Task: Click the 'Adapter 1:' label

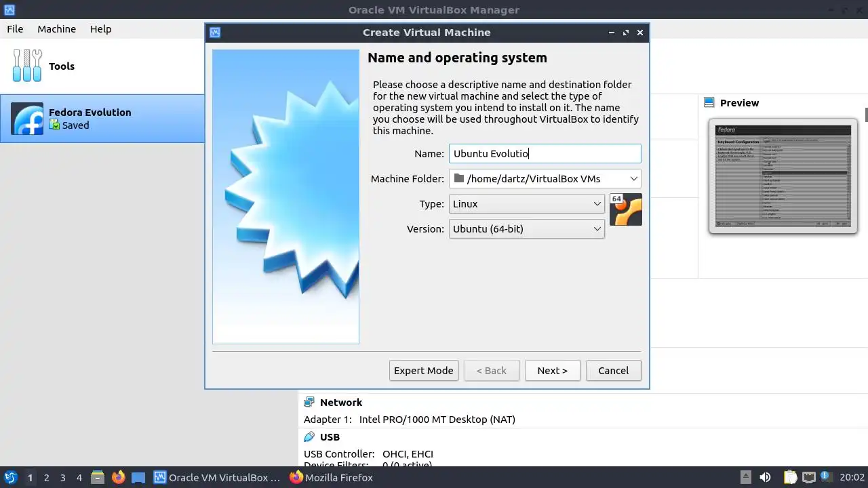Action: [x=328, y=420]
